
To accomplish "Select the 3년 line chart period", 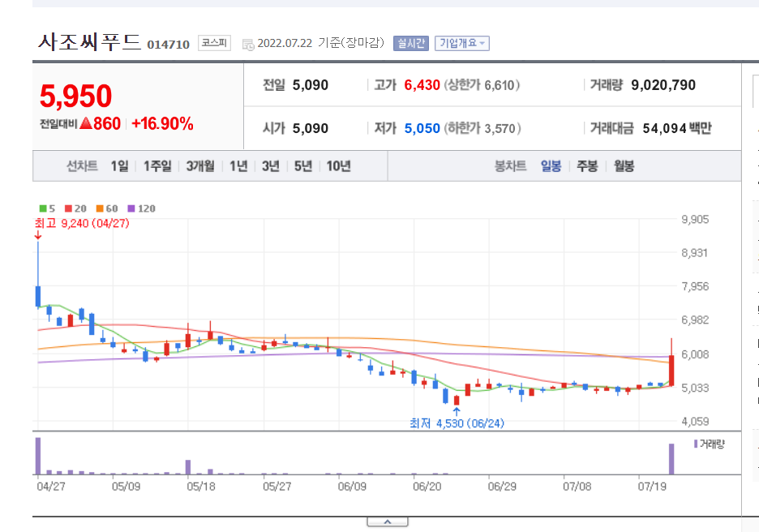I will click(x=271, y=166).
